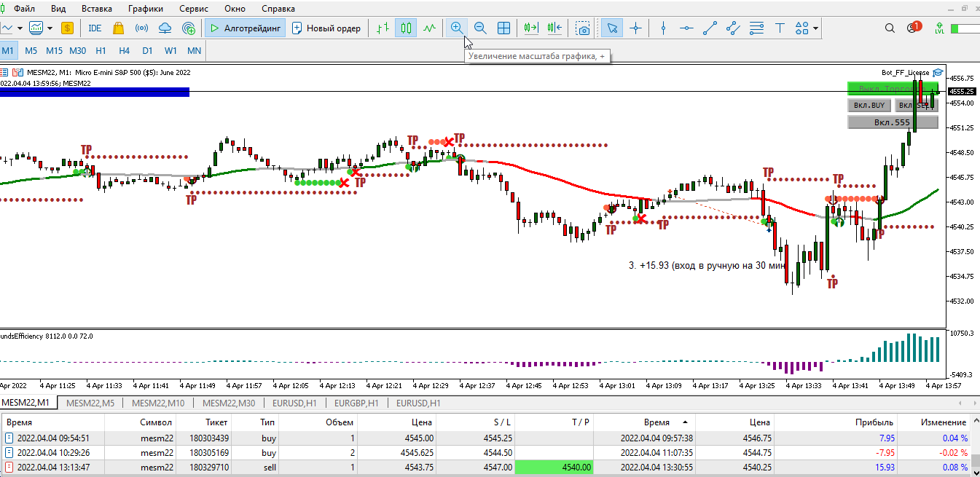Click the yellow dollar sign icon
The height and width of the screenshot is (477, 980).
tap(68, 28)
